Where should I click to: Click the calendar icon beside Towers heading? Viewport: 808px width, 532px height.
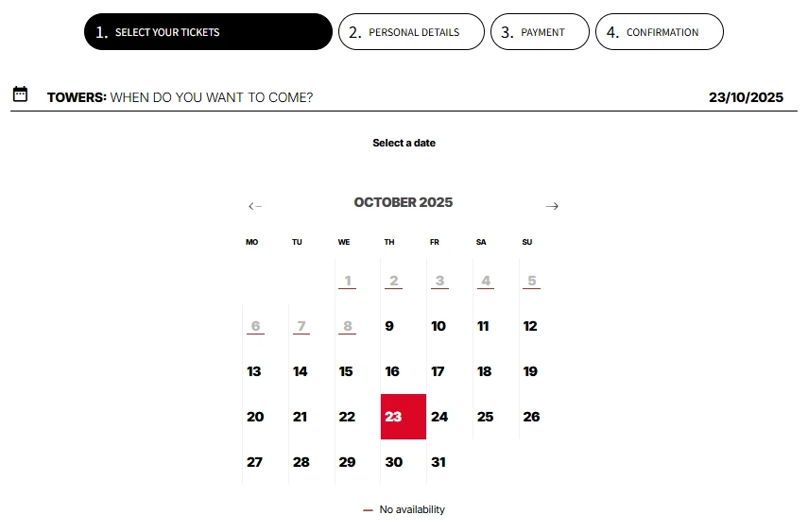[x=20, y=94]
